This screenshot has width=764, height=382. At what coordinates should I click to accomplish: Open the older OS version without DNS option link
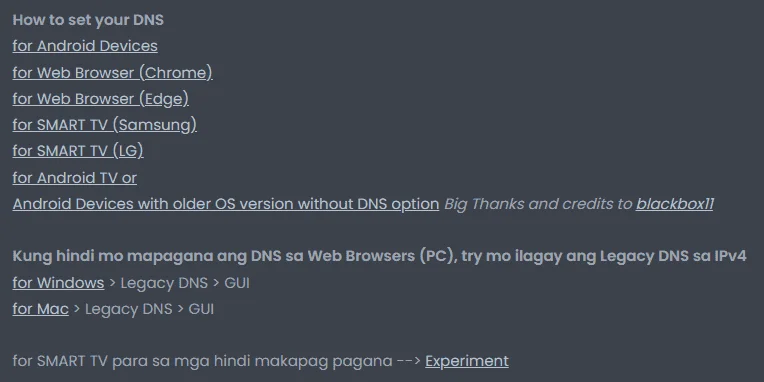(x=226, y=204)
